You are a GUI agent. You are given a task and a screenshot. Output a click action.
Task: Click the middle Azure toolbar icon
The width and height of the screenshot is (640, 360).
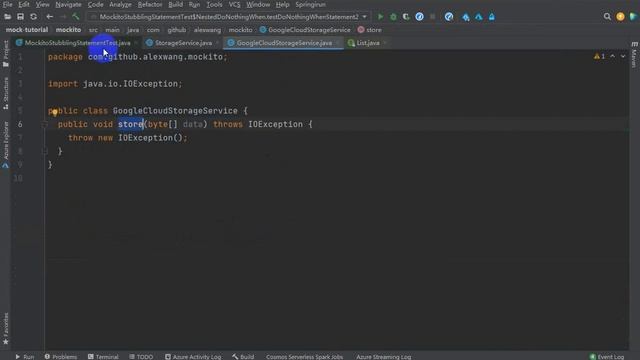click(478, 17)
